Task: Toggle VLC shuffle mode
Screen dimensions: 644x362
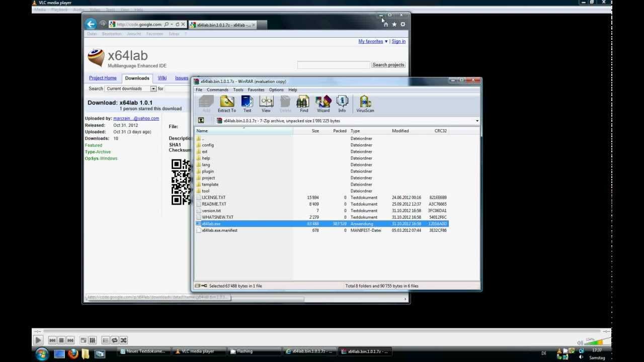Action: (124, 340)
